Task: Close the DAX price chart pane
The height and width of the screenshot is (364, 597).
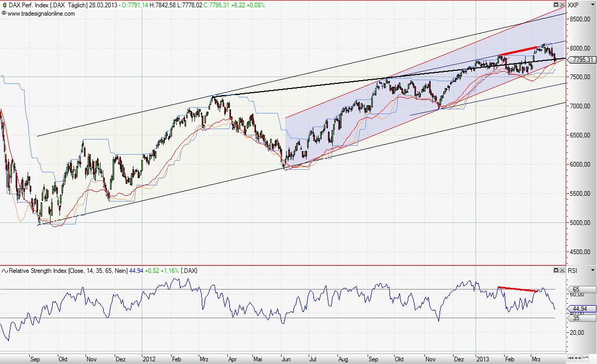Action: 562,5
